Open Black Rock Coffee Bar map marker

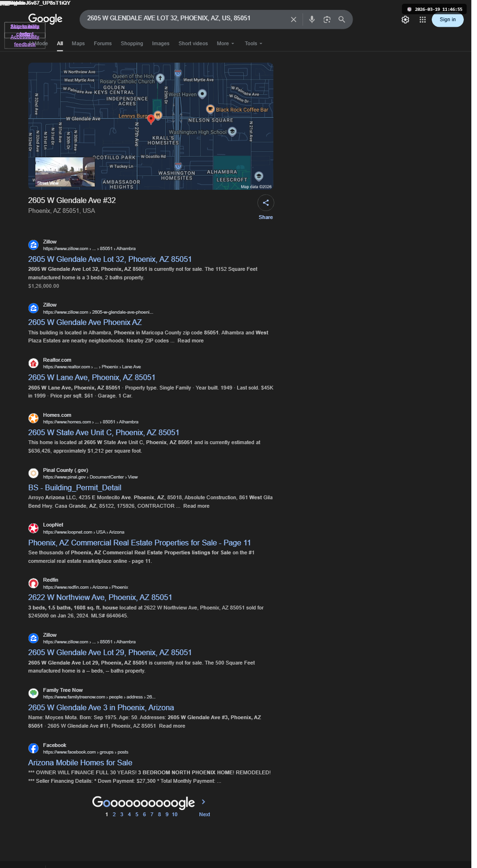pyautogui.click(x=211, y=109)
